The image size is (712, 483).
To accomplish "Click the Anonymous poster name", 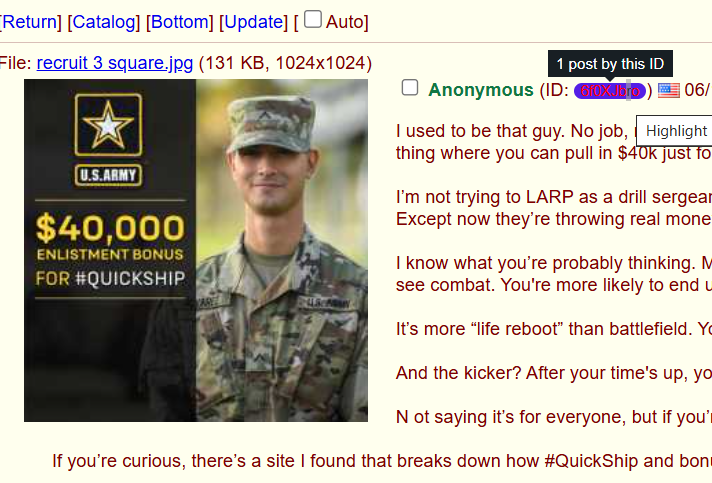I will pyautogui.click(x=480, y=90).
